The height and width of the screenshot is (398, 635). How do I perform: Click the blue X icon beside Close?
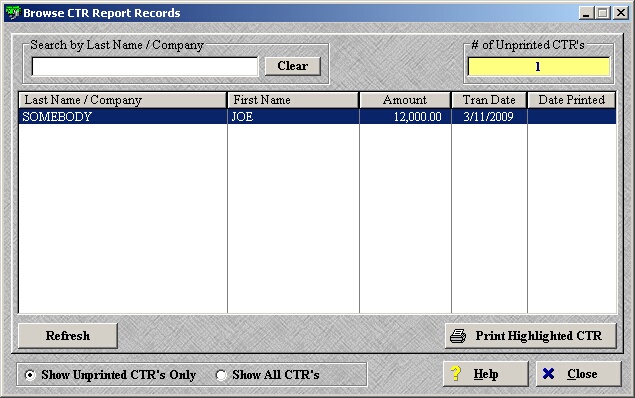tap(548, 373)
